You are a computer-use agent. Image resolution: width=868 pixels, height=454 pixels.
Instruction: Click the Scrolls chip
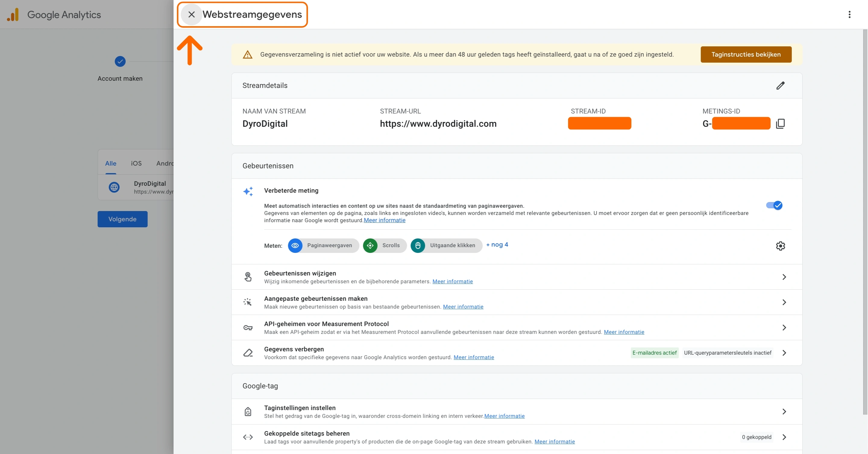[x=385, y=245]
